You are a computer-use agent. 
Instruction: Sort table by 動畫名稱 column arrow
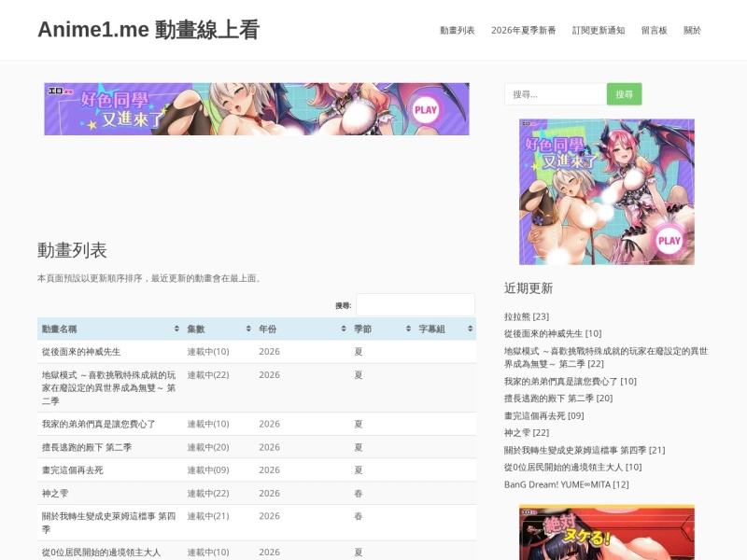click(x=176, y=329)
